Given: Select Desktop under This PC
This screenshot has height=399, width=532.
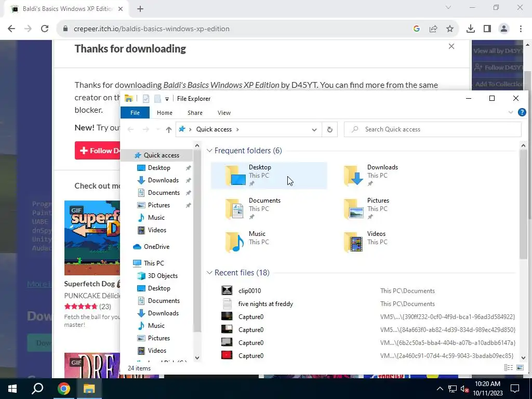Looking at the screenshot, I should coord(159,288).
